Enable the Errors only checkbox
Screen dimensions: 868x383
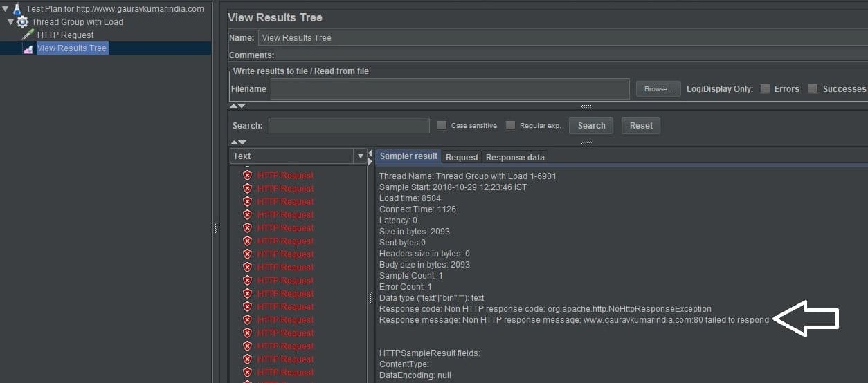click(765, 88)
